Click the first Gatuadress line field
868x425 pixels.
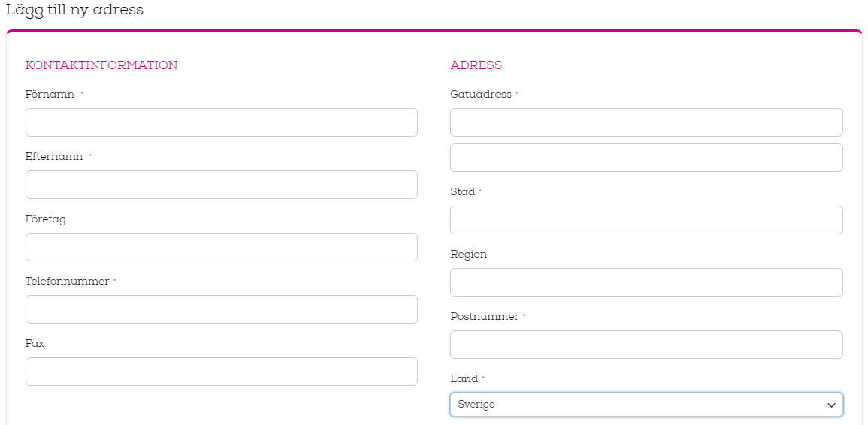point(646,122)
